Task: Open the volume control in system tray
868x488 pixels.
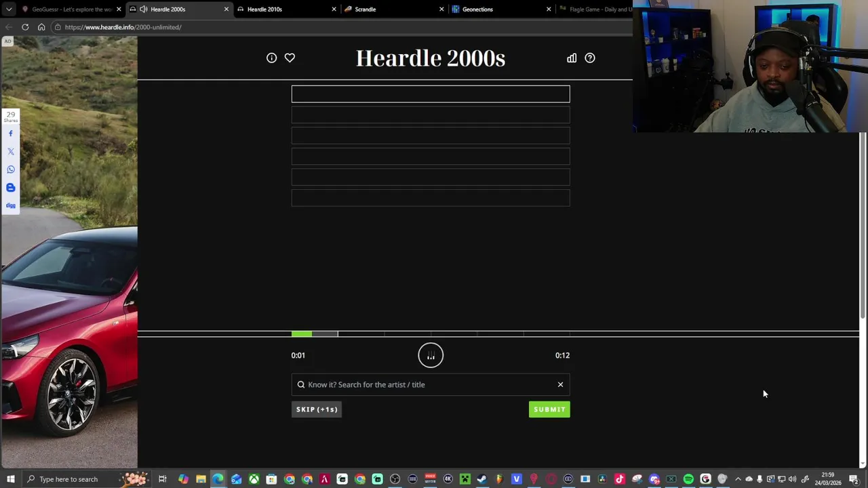Action: [x=792, y=479]
